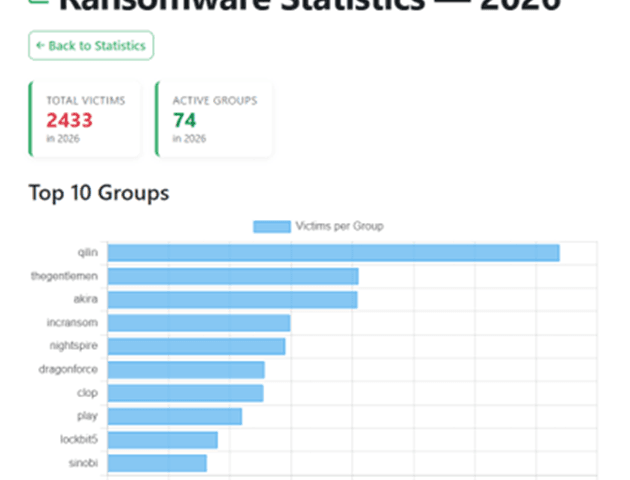Click the dragonforce bar in the chart
Image resolution: width=630 pixels, height=480 pixels.
point(186,370)
